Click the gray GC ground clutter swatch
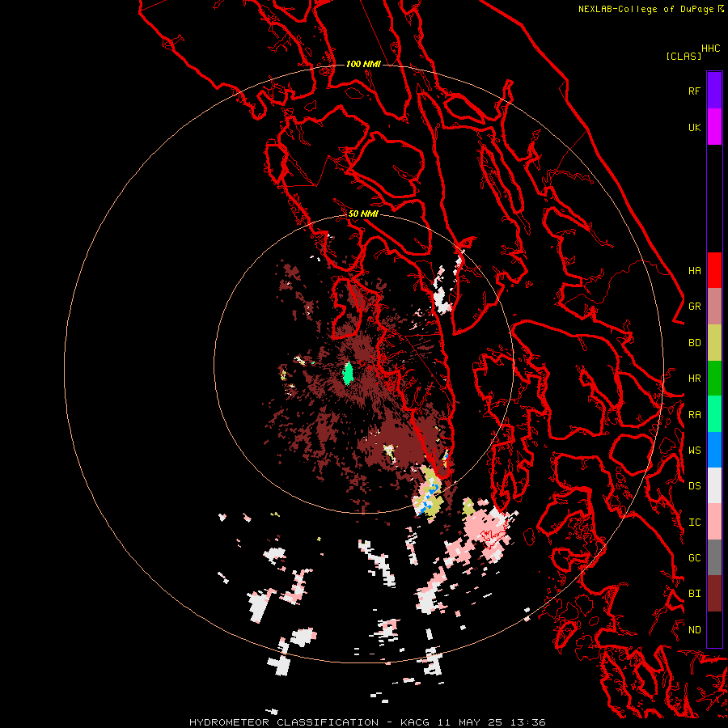The height and width of the screenshot is (728, 728). 714,558
